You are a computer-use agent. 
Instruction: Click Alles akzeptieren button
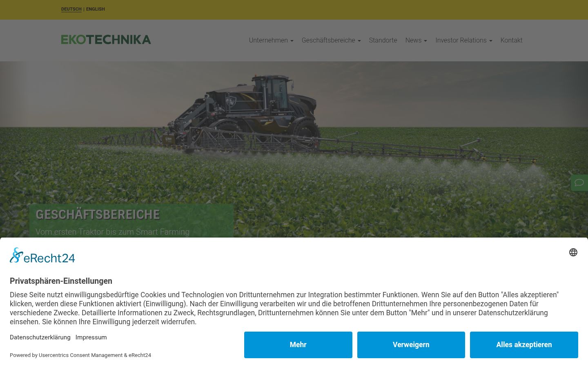(x=524, y=345)
